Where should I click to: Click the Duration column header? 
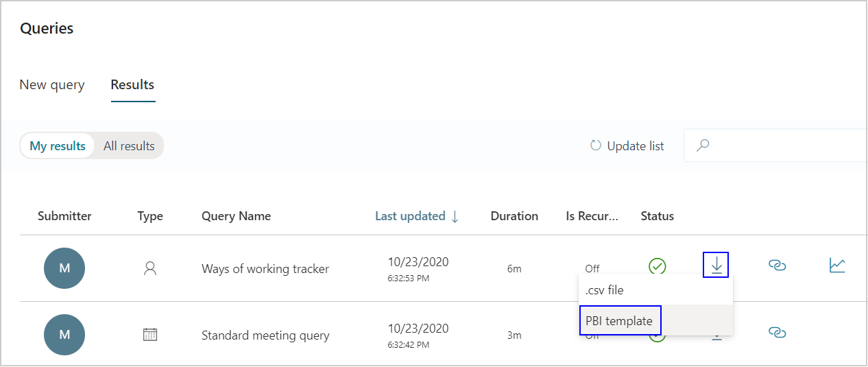(514, 216)
